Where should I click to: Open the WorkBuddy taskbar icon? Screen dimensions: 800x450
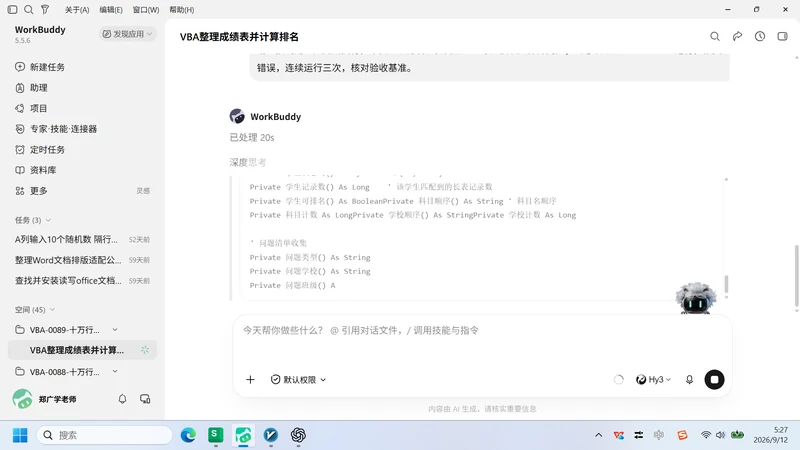(x=243, y=435)
